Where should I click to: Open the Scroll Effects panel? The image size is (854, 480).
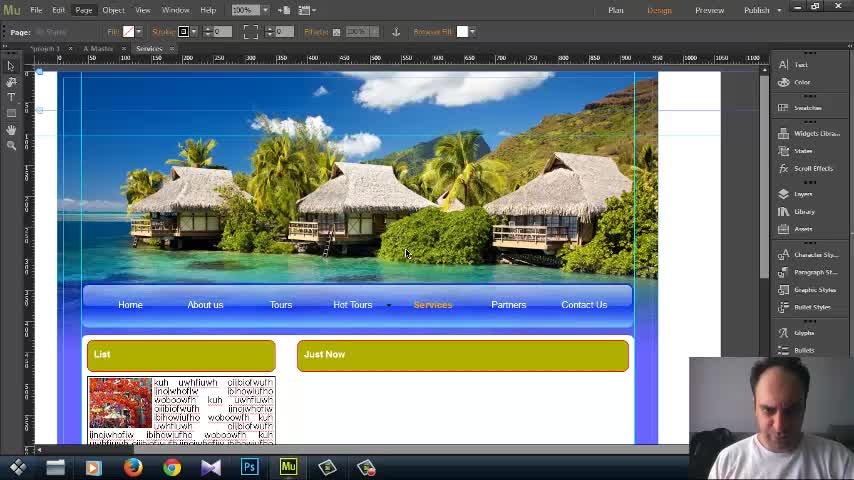[x=812, y=168]
